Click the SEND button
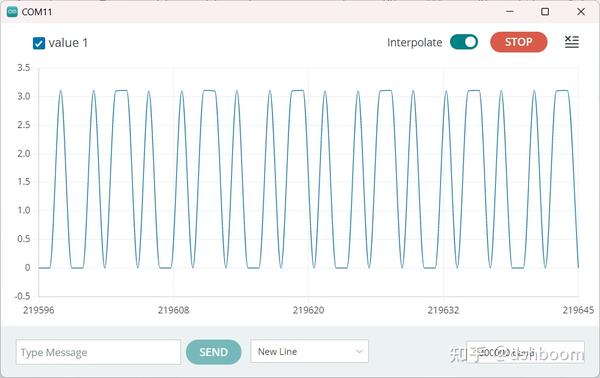 pos(214,352)
